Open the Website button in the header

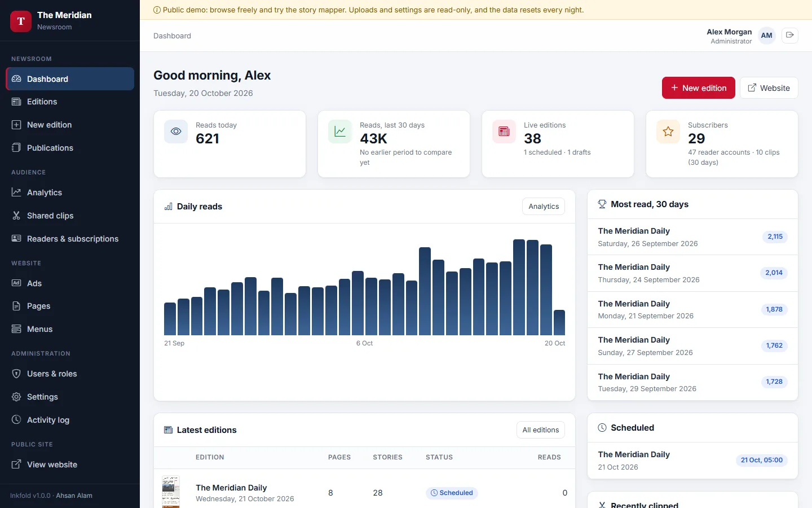[x=769, y=88]
